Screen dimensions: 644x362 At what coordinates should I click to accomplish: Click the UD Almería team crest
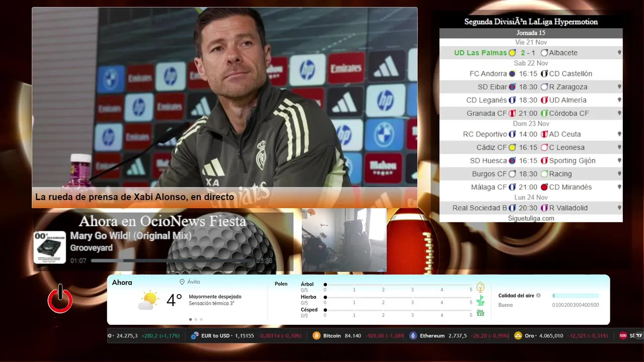(544, 100)
